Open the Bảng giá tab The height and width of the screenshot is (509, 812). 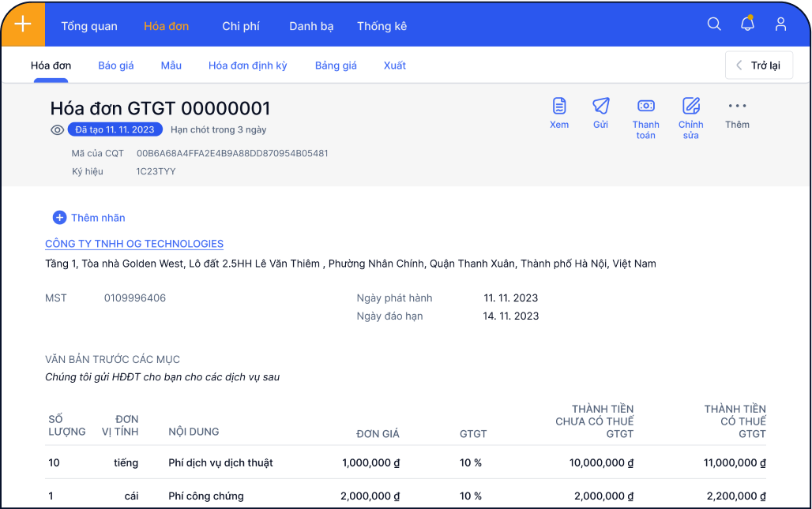pos(336,65)
